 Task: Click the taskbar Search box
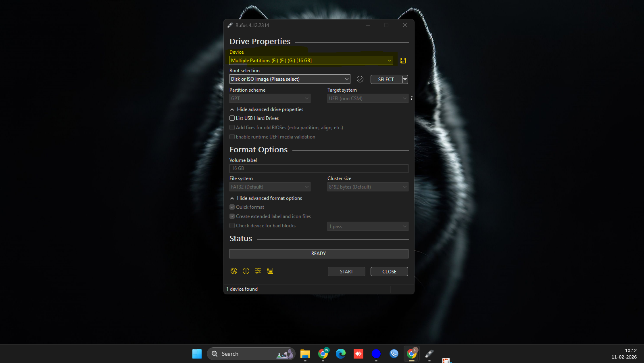251,354
